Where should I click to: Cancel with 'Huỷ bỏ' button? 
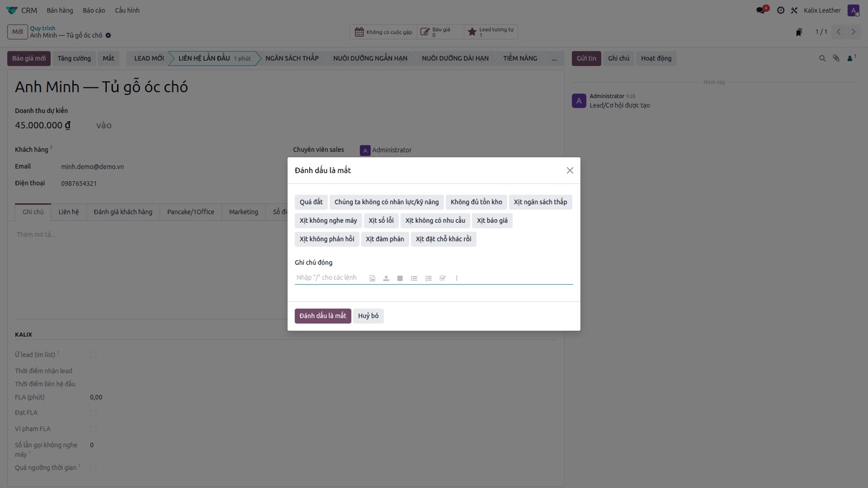pos(368,316)
